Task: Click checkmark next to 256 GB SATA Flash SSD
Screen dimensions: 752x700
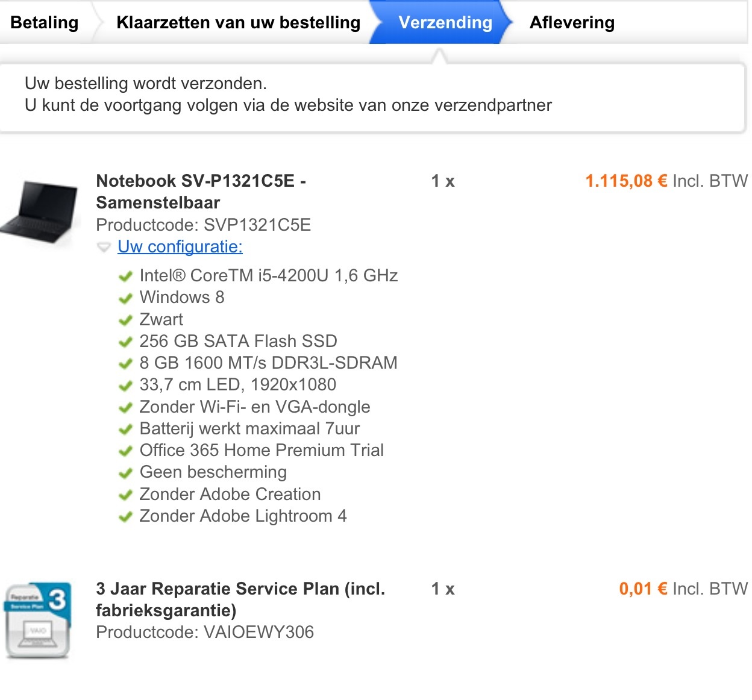Action: pyautogui.click(x=125, y=342)
